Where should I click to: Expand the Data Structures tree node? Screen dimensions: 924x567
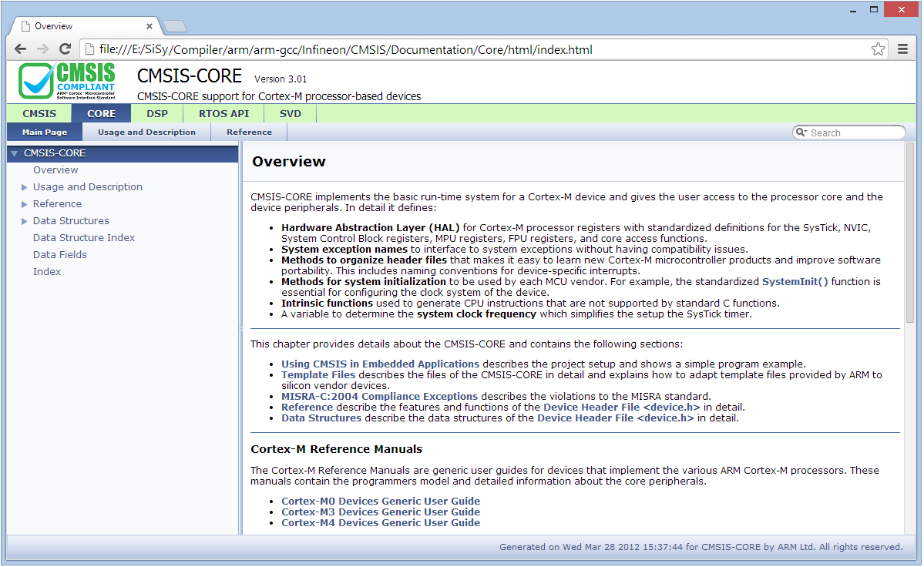pos(25,221)
